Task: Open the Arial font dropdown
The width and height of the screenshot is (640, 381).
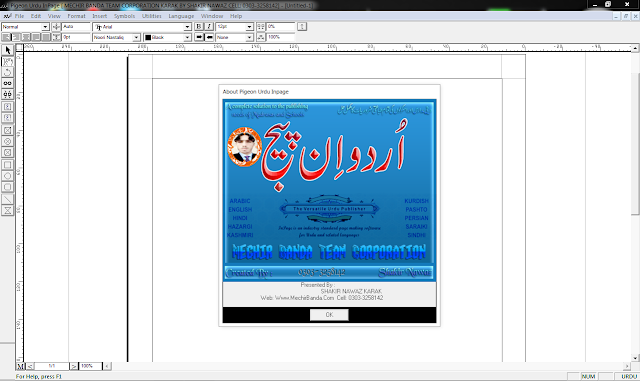Action: pyautogui.click(x=187, y=27)
